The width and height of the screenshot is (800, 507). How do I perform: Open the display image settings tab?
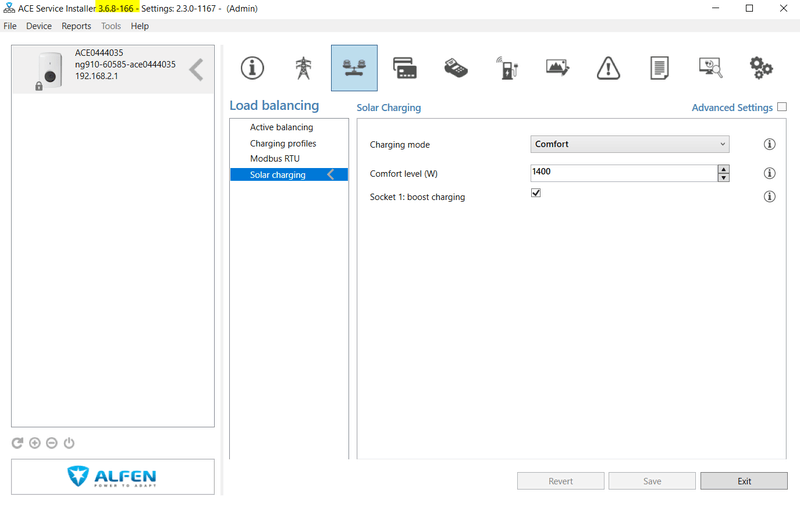(557, 67)
